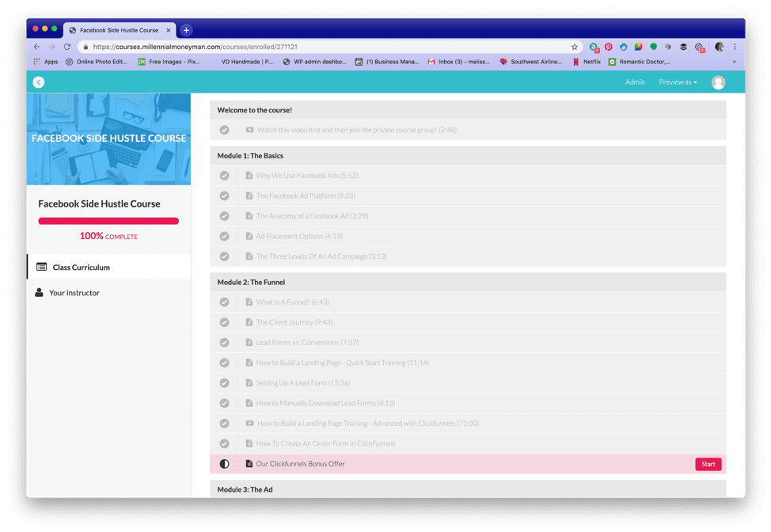Click the browser URL address field
This screenshot has height=532, width=771.
(x=317, y=47)
